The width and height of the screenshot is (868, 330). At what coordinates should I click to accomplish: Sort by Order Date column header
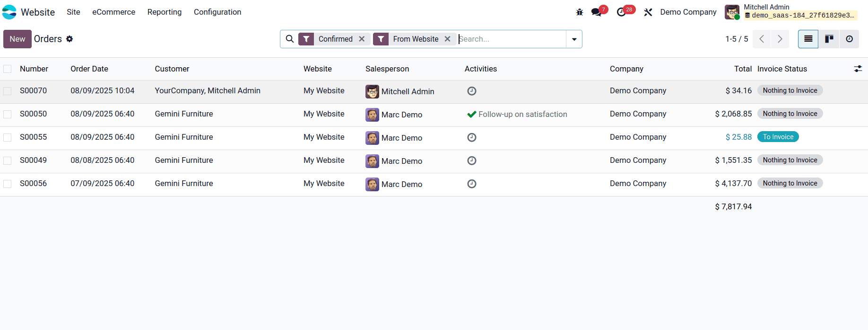(x=89, y=69)
